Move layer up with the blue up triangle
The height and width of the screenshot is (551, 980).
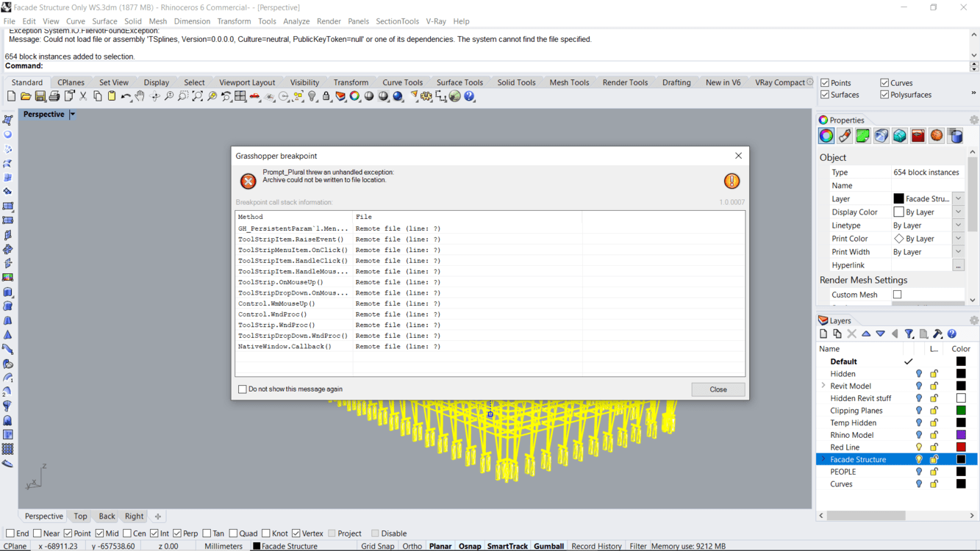tap(866, 334)
